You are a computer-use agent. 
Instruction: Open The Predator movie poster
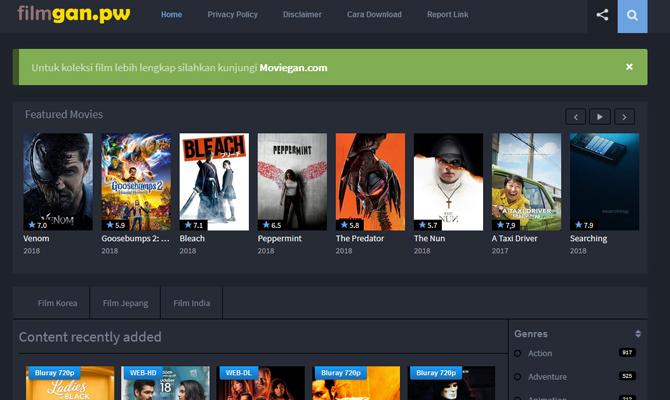pyautogui.click(x=370, y=182)
